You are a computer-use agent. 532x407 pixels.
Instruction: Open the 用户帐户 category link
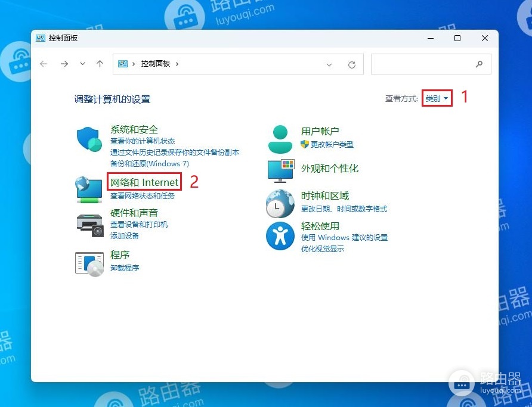click(x=320, y=131)
